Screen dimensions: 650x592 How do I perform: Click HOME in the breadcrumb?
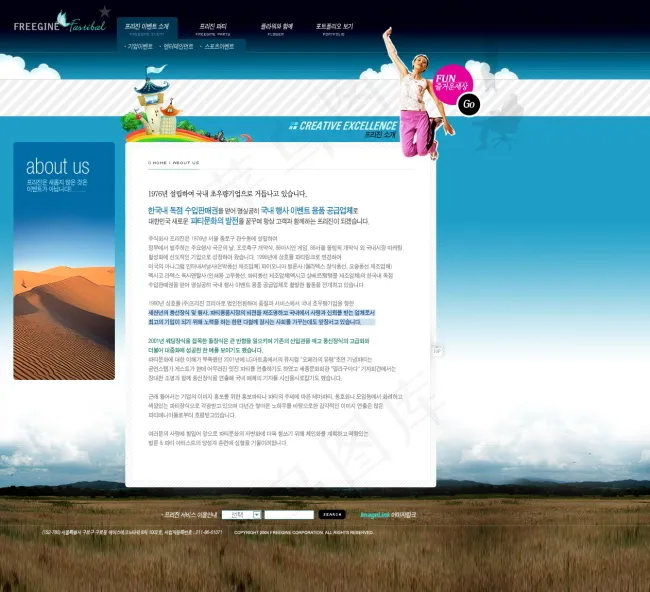[x=157, y=162]
